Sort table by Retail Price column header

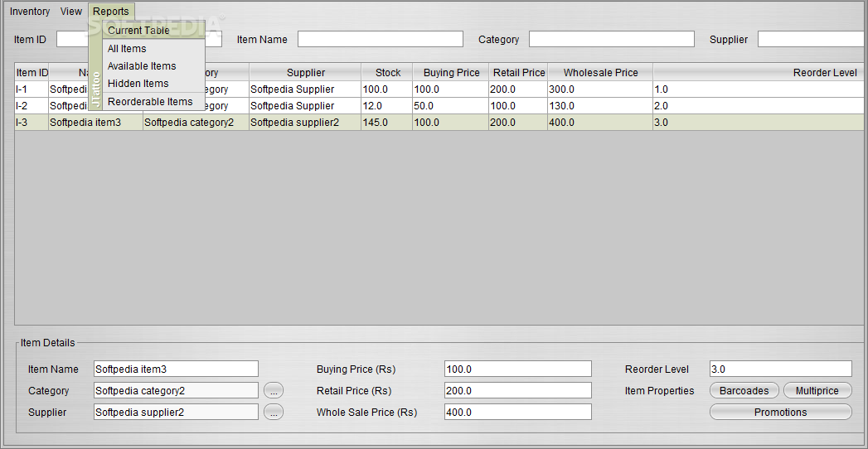point(518,72)
